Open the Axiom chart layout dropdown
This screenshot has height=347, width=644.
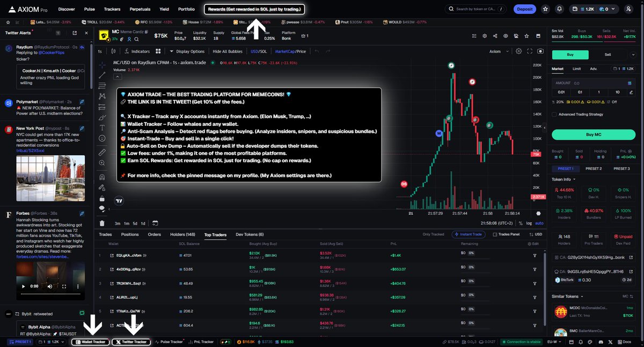click(x=498, y=52)
